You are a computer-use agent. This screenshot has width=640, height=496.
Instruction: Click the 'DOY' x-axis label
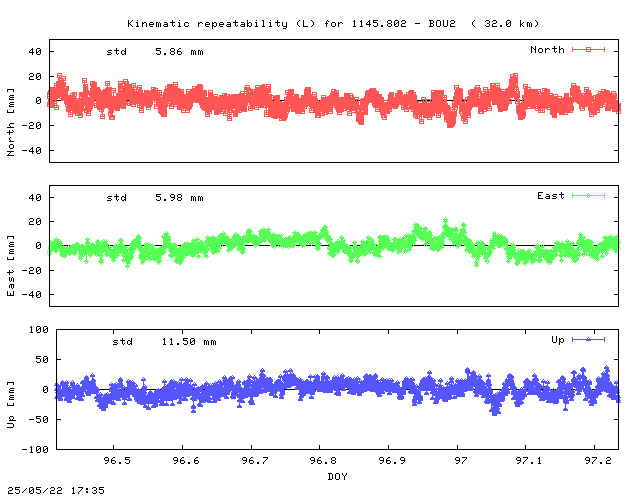(x=337, y=476)
